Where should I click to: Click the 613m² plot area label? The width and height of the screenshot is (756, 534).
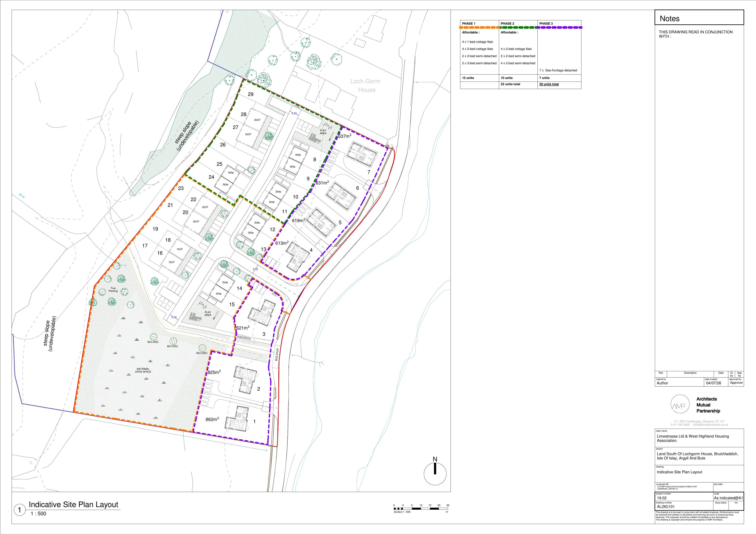(x=282, y=243)
